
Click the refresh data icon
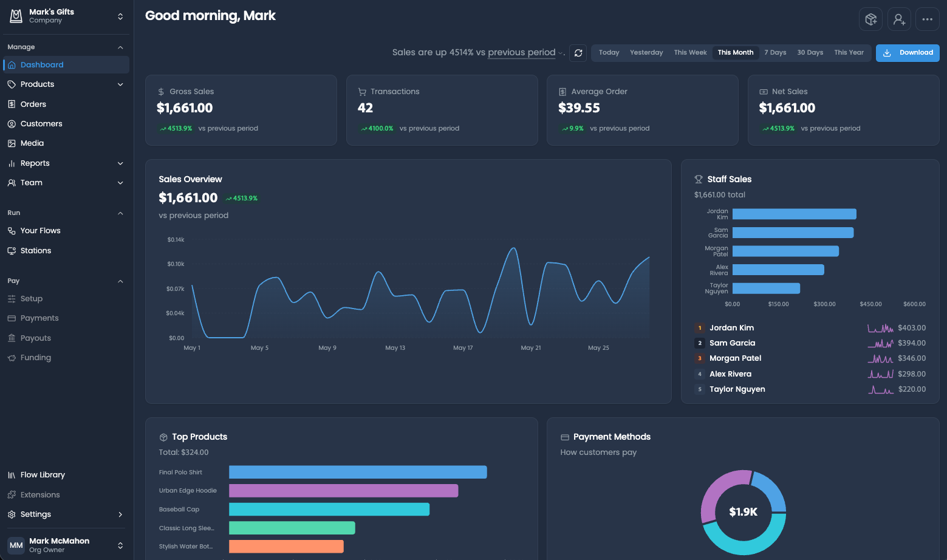(578, 53)
